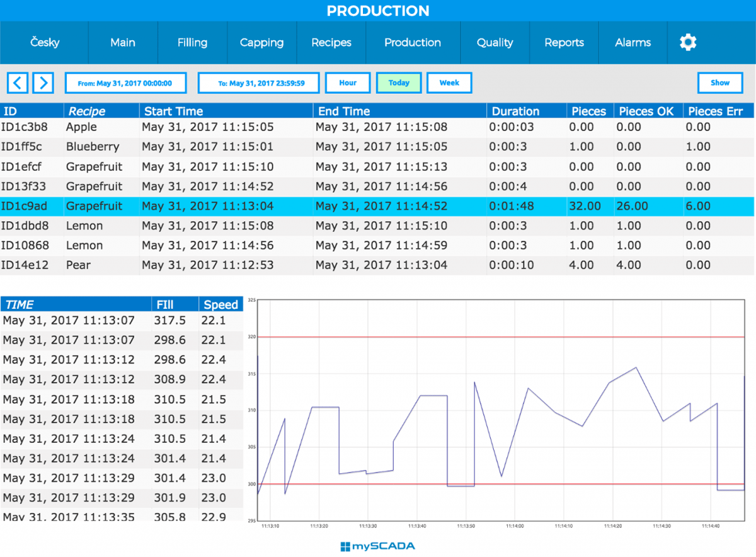Sort by the Recipe column header
This screenshot has width=756, height=557.
pyautogui.click(x=101, y=112)
